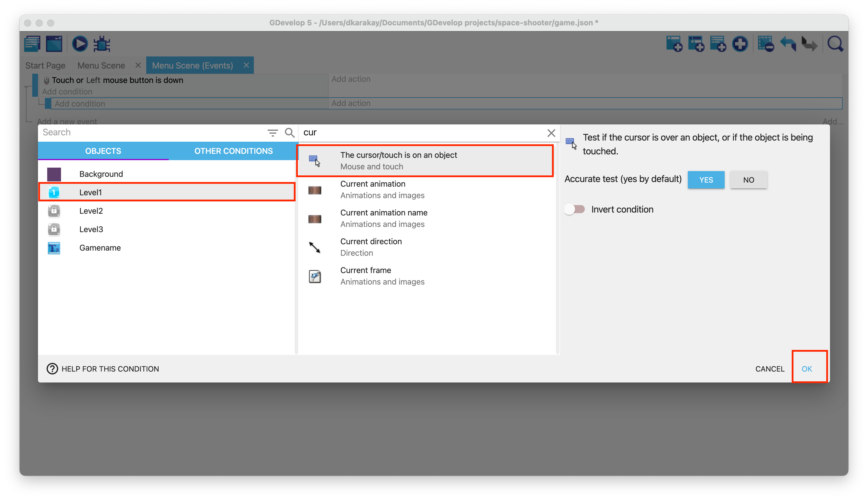Open the Menu Scene tab
Viewport: 868px width, 500px height.
[x=101, y=65]
